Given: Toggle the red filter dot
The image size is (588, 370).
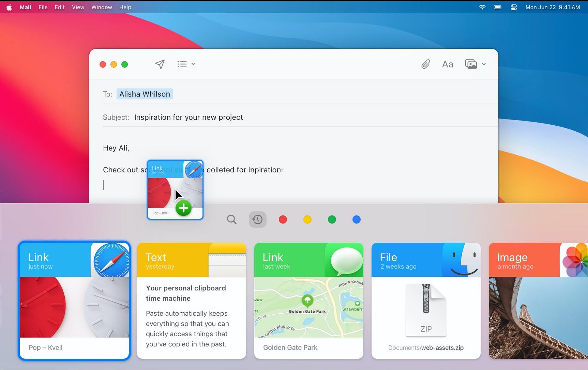Looking at the screenshot, I should click(x=283, y=219).
